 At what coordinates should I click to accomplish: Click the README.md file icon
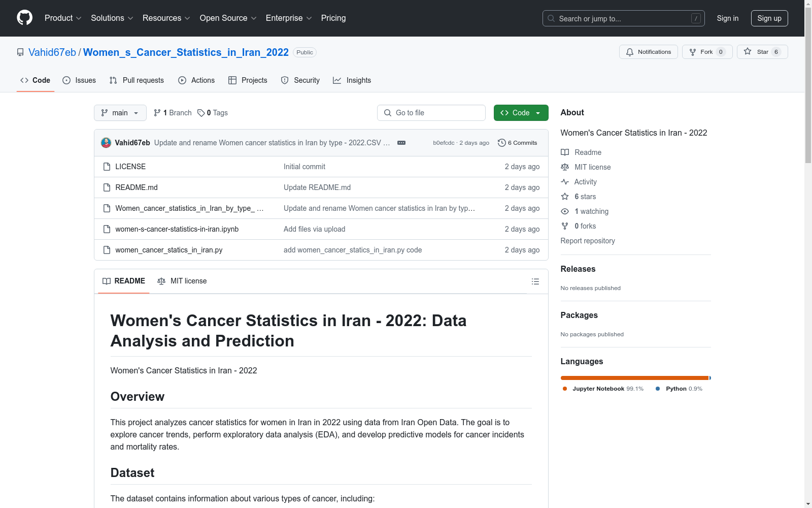[x=107, y=187]
